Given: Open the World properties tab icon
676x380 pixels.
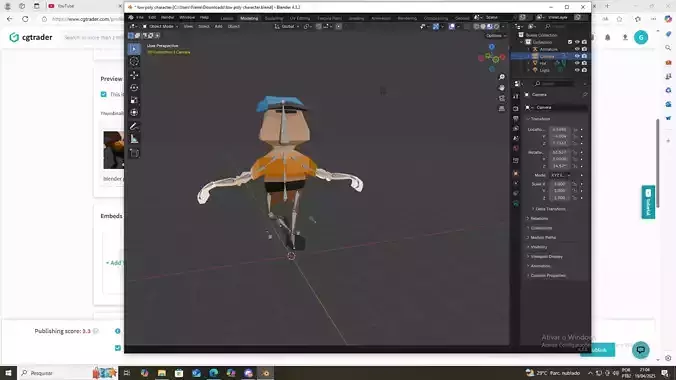Looking at the screenshot, I should 516,148.
